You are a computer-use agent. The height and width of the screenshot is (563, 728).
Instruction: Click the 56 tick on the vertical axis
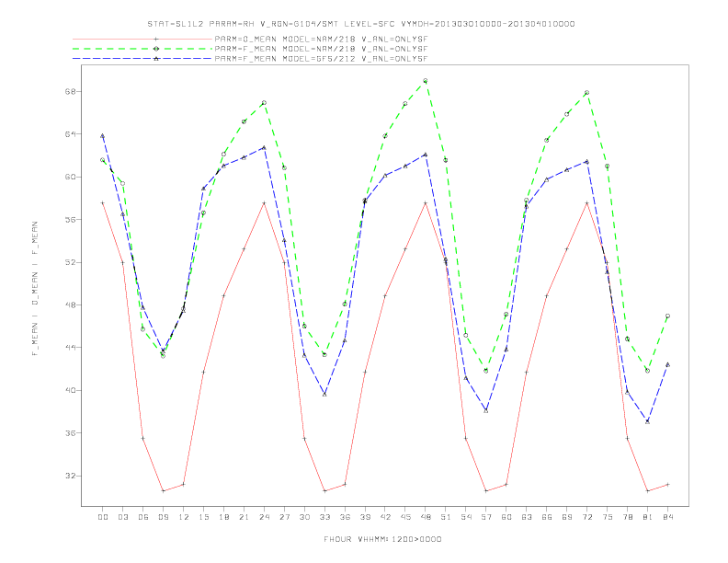pyautogui.click(x=71, y=220)
